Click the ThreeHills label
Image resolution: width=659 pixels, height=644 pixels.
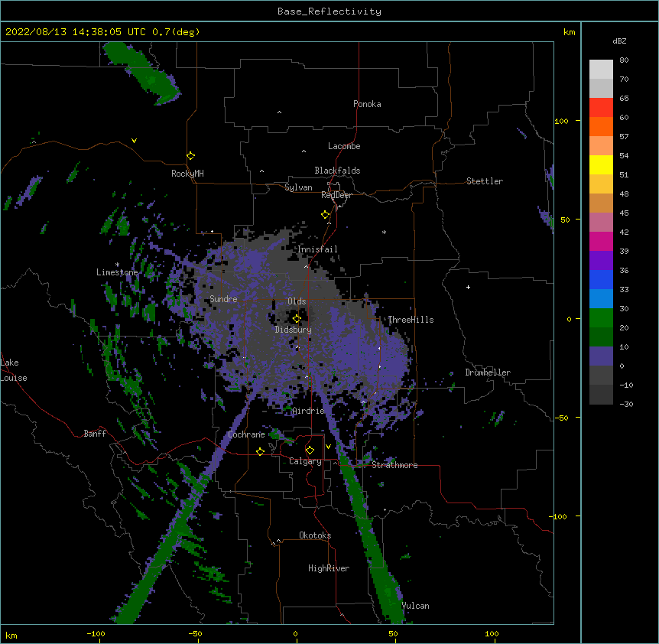pos(411,320)
